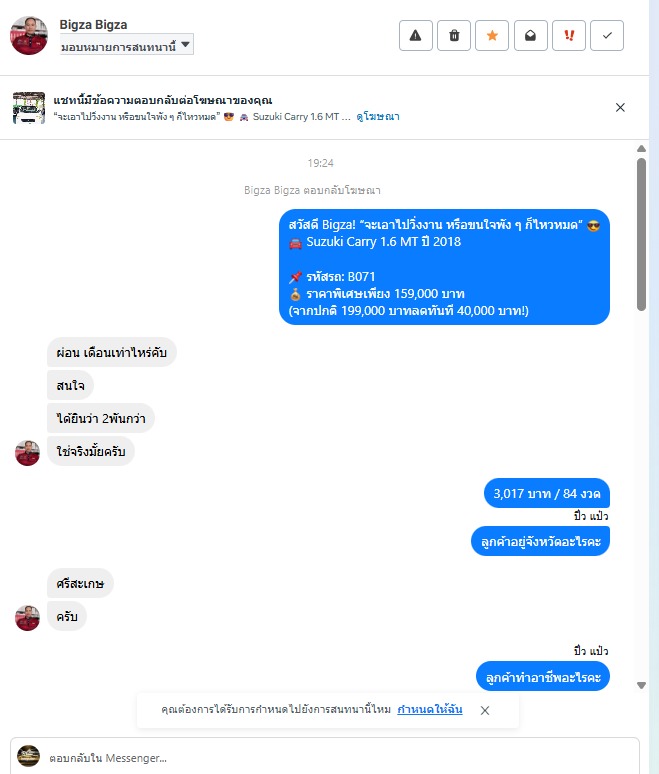Click the กำหนดให้ฉัน assign-to-me link
This screenshot has height=774, width=659.
click(429, 710)
